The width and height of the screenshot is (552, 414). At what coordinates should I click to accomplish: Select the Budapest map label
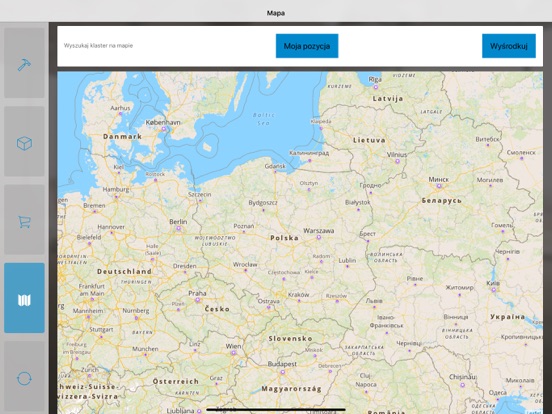point(282,364)
